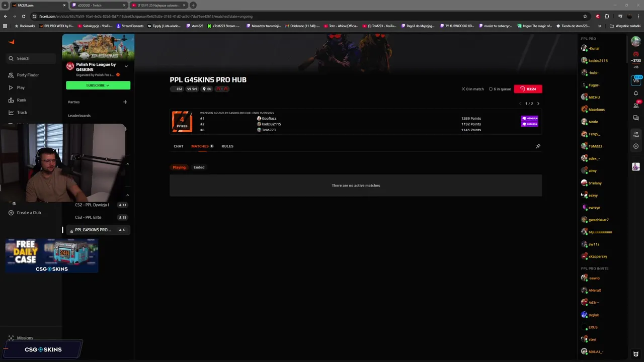644x362 pixels.
Task: Click the bottom right corner widget icon
Action: [x=636, y=354]
